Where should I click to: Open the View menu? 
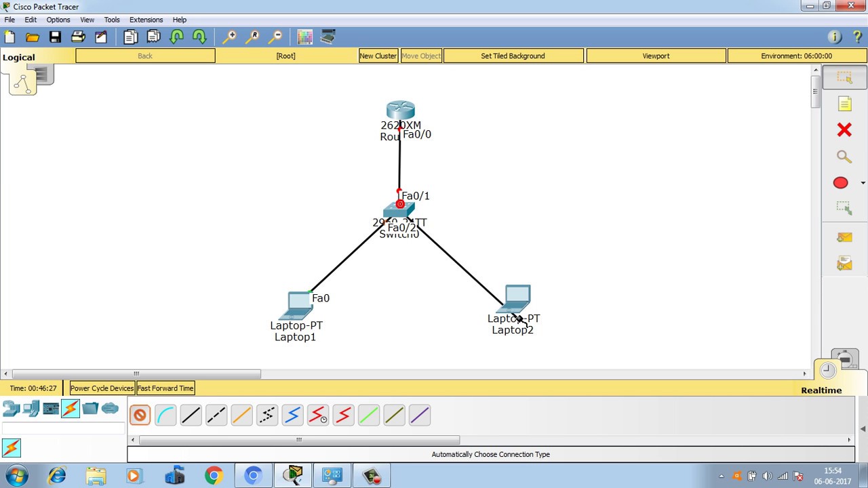[x=87, y=20]
